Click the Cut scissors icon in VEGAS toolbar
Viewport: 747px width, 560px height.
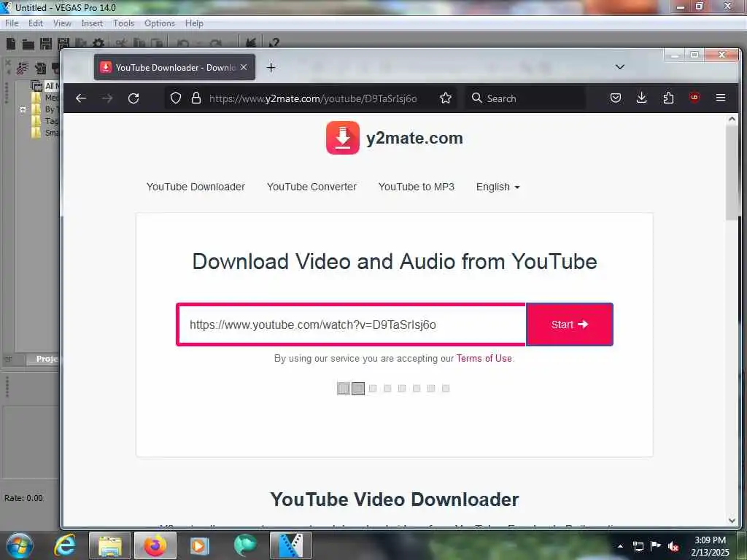pos(121,43)
